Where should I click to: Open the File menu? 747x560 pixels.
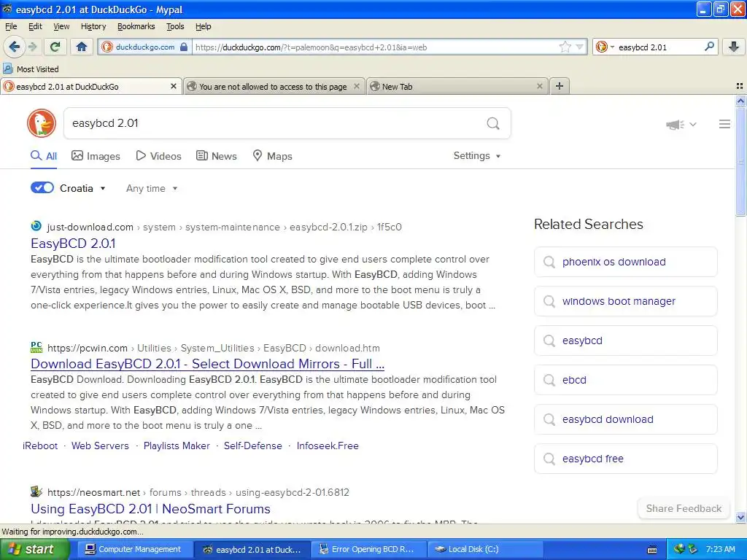[11, 26]
